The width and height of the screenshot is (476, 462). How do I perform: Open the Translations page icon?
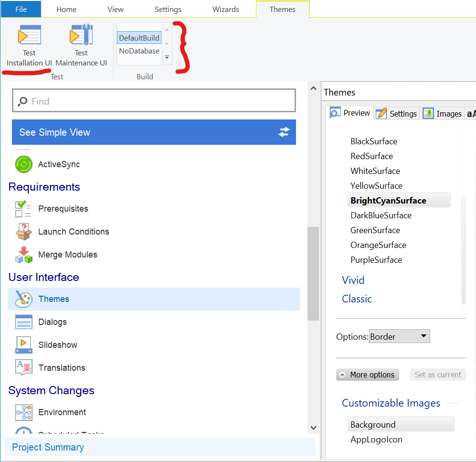tap(23, 368)
